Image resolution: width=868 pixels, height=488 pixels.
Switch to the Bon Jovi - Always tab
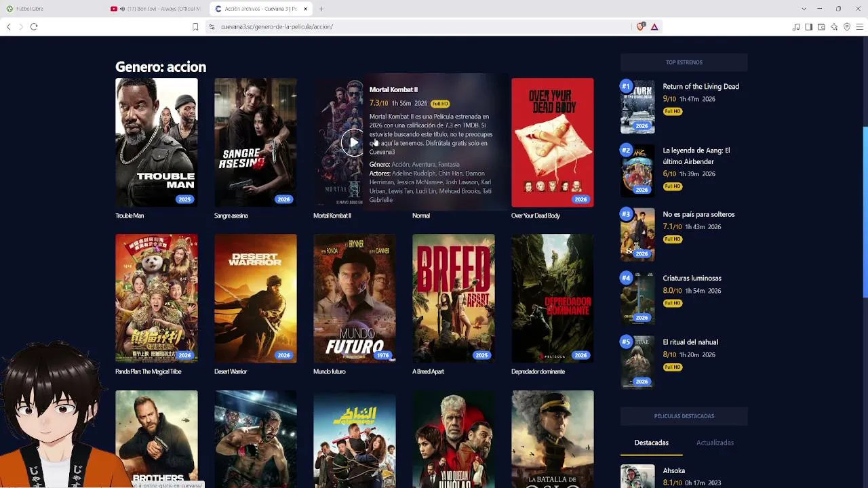coord(157,9)
